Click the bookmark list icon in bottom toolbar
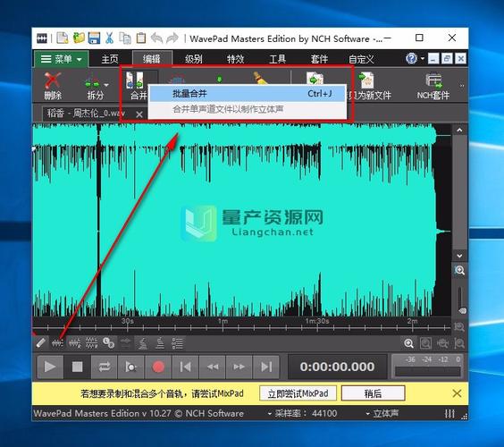 pyautogui.click(x=177, y=343)
